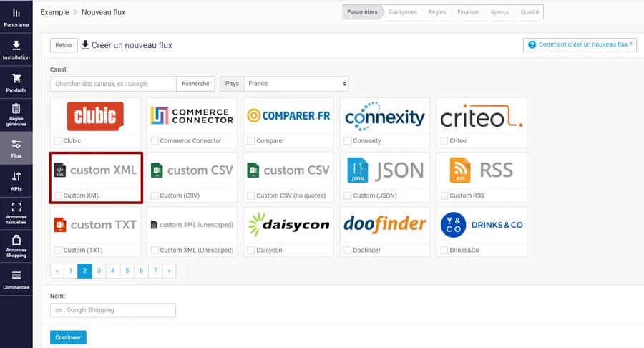Go to pagination page 3
Image resolution: width=644 pixels, height=348 pixels.
(99, 271)
